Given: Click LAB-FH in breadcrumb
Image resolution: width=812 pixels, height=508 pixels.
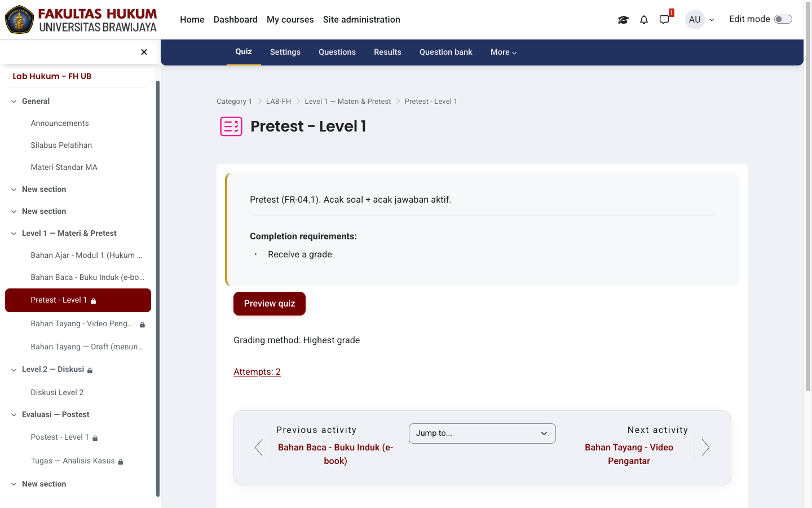Looking at the screenshot, I should pyautogui.click(x=279, y=102).
